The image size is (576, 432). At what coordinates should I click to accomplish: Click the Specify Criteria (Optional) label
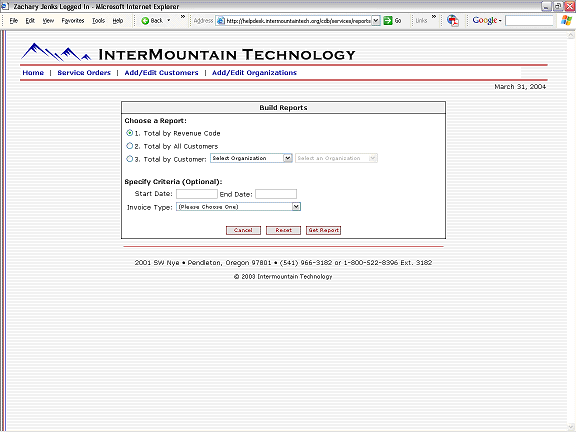[173, 182]
